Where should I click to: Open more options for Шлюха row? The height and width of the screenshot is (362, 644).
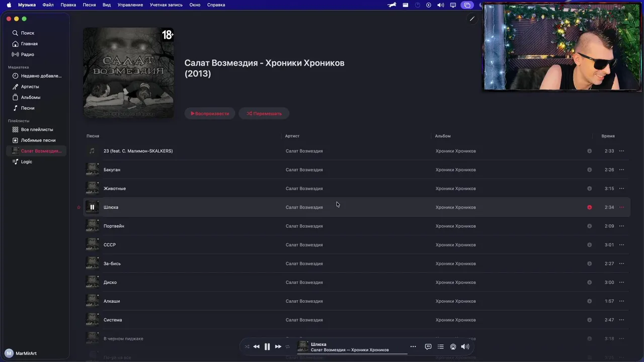click(622, 207)
